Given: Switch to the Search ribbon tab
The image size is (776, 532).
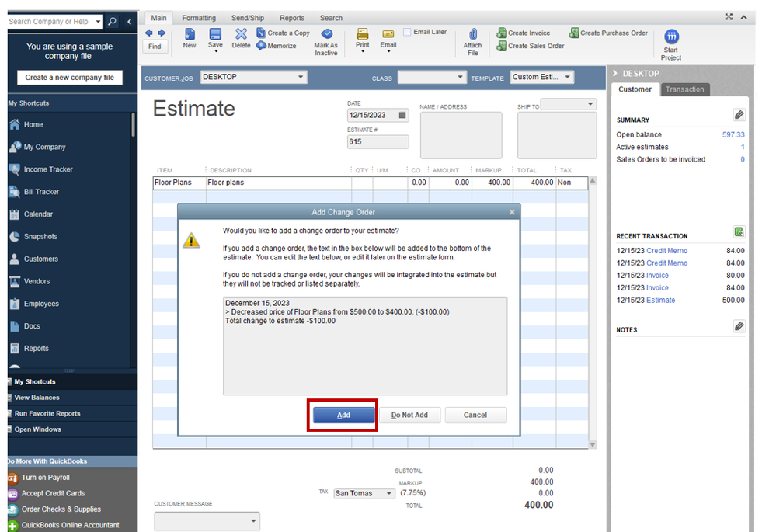Looking at the screenshot, I should click(x=331, y=18).
